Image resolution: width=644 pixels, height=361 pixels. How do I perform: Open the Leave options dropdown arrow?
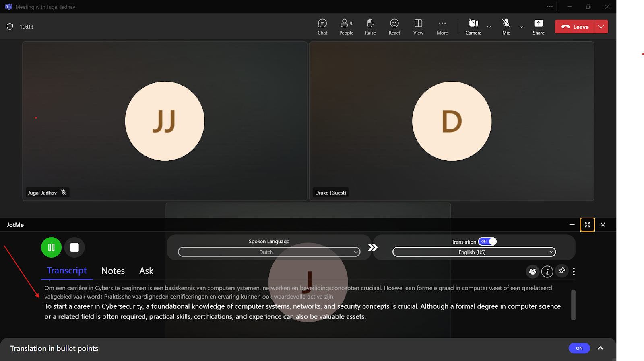coord(601,27)
